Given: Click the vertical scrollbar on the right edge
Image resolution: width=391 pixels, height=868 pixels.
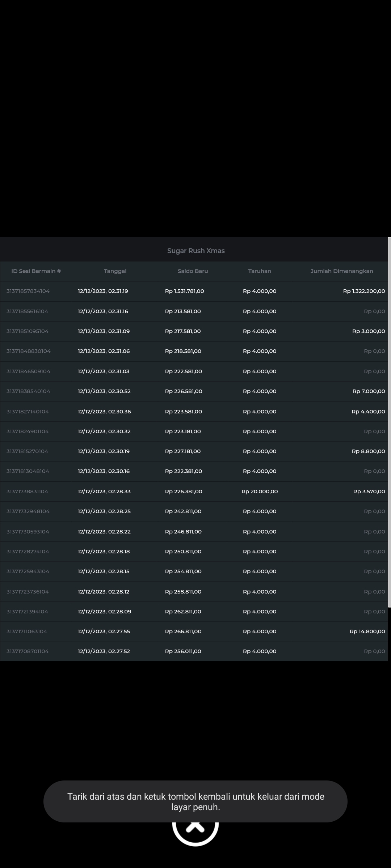Looking at the screenshot, I should [389, 421].
